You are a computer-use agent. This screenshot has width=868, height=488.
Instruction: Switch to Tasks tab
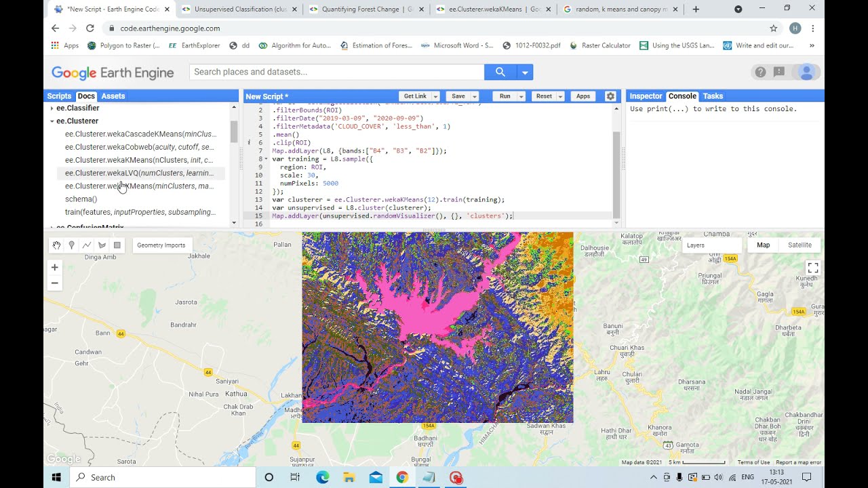pyautogui.click(x=713, y=96)
